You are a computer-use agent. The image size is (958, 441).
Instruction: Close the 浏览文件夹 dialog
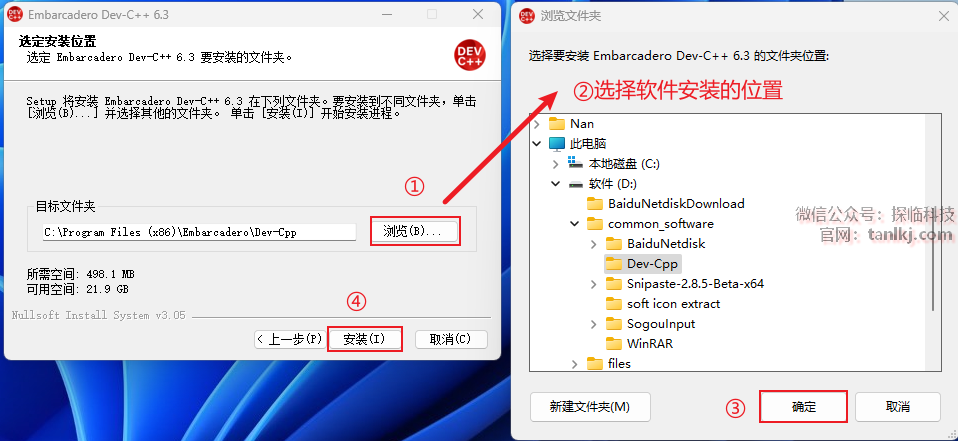(x=944, y=16)
